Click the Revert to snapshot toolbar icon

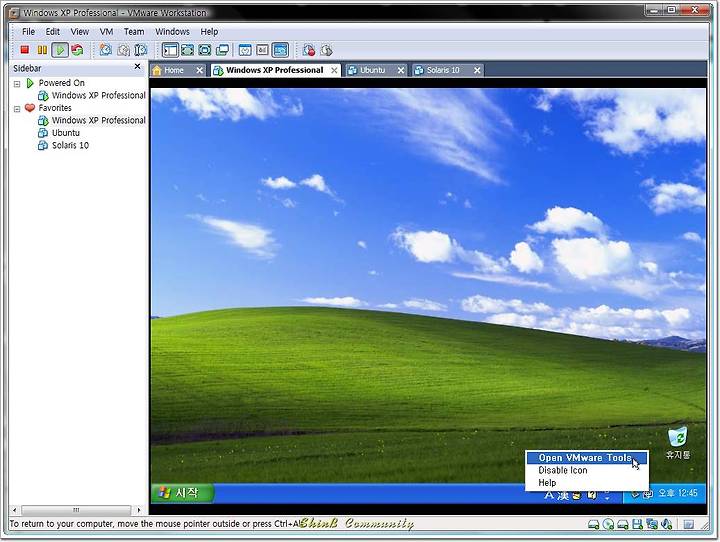click(x=124, y=50)
